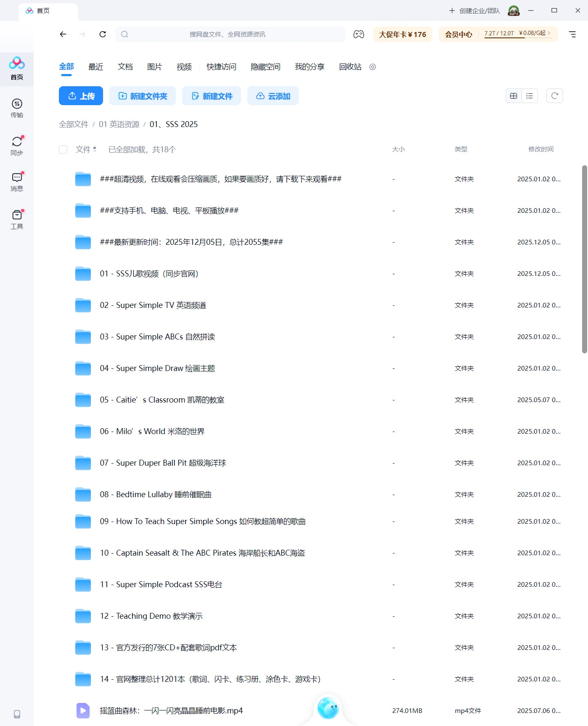Switch to the 最近 tab
Image resolution: width=588 pixels, height=726 pixels.
tap(96, 67)
